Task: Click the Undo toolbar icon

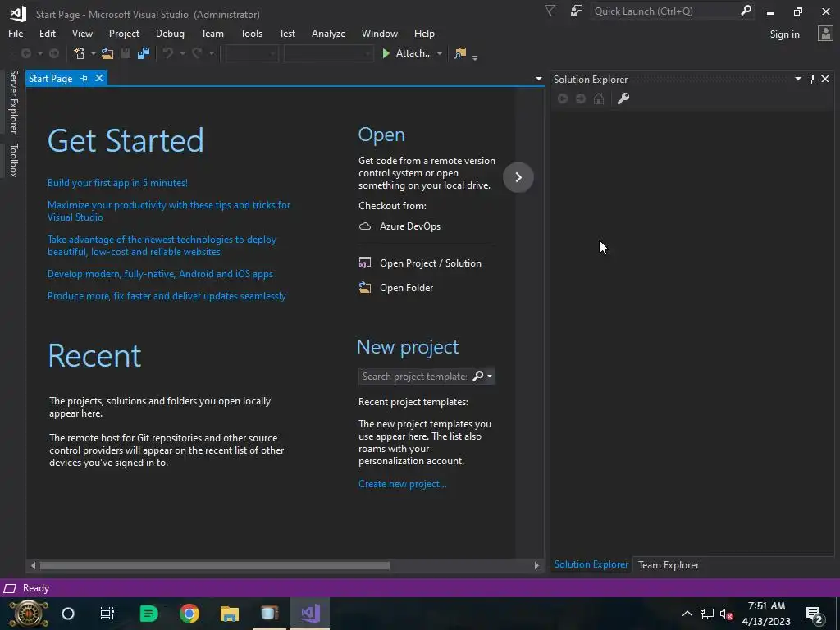Action: click(x=168, y=53)
